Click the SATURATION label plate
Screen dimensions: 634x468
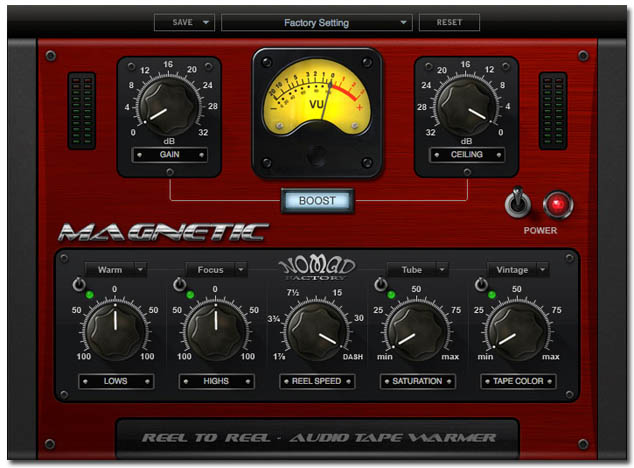click(x=417, y=381)
